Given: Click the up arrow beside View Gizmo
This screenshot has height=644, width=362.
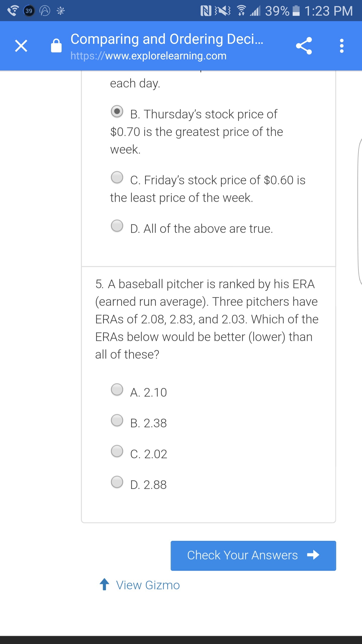Looking at the screenshot, I should point(105,584).
